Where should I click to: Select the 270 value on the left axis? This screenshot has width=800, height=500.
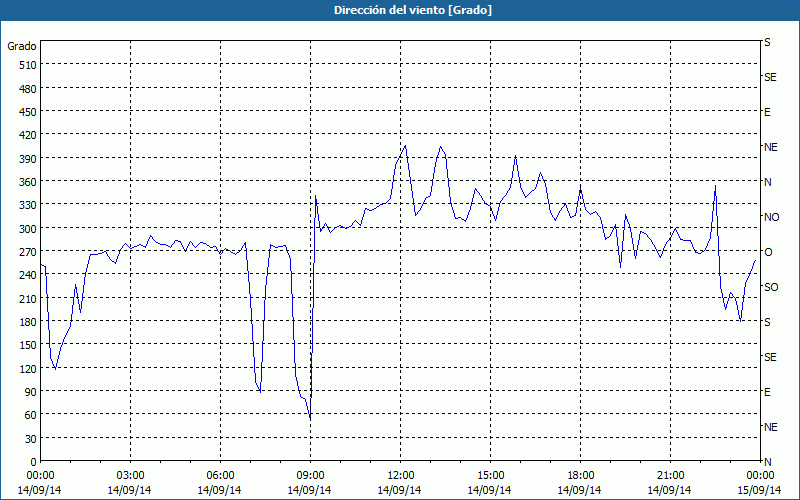(28, 252)
